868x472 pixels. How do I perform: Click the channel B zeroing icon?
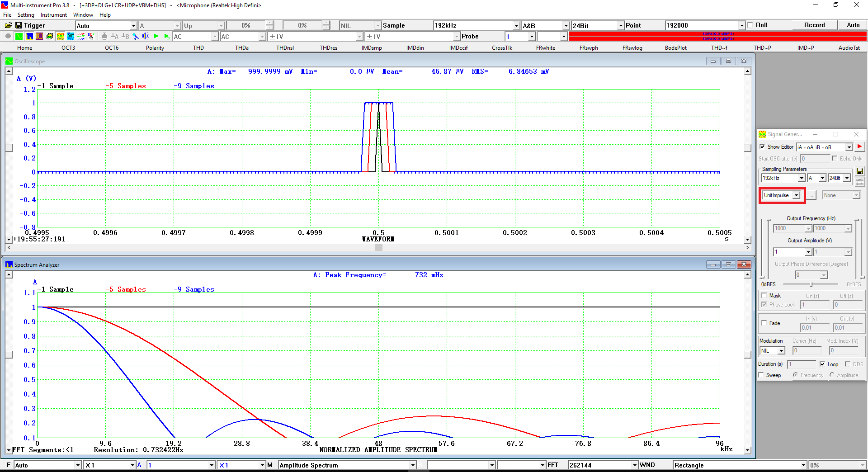tap(125, 36)
